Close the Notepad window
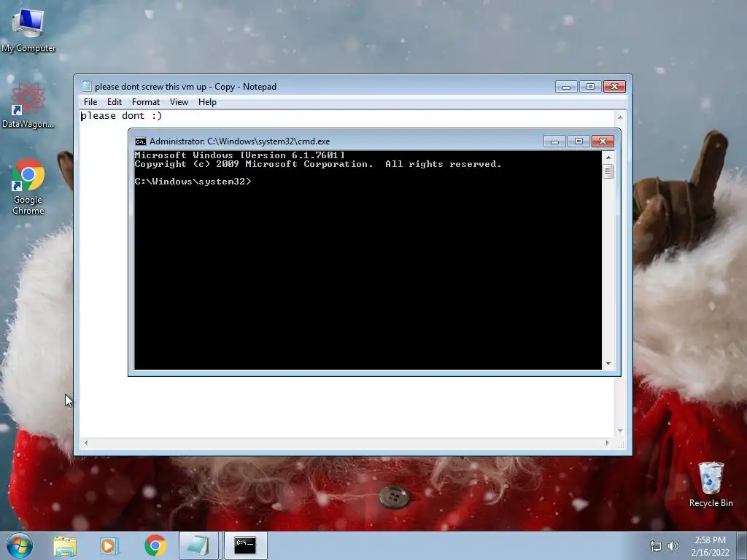 click(614, 87)
